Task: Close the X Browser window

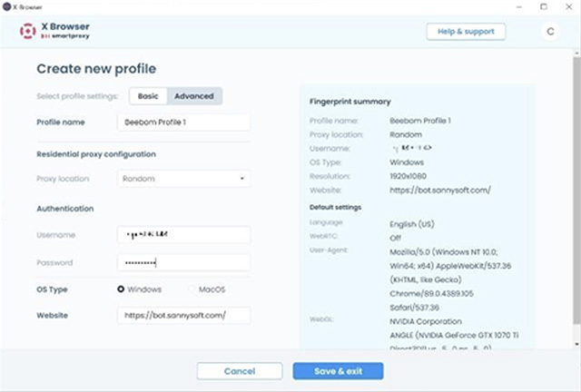Action: point(569,7)
